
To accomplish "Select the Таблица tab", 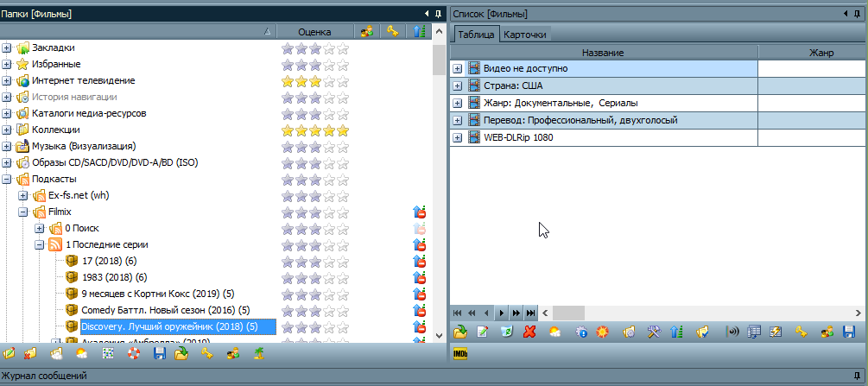I will click(475, 35).
